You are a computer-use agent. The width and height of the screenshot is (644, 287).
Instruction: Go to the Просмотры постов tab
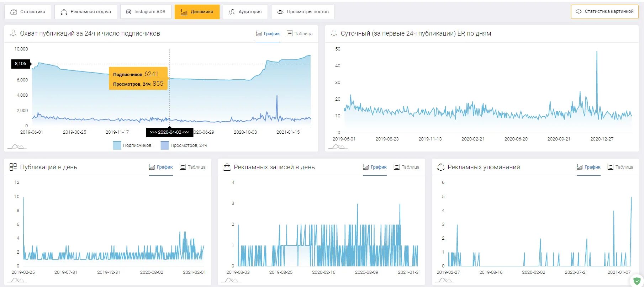point(303,12)
